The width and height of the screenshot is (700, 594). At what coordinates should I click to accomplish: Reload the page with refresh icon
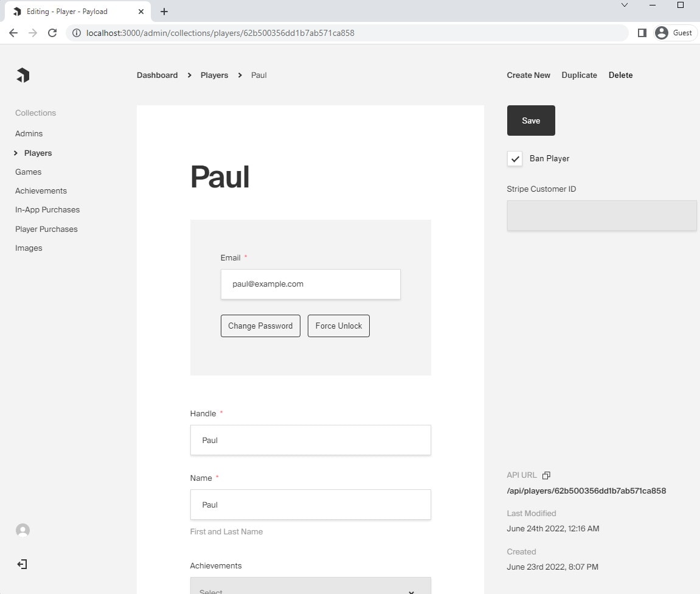coord(52,33)
